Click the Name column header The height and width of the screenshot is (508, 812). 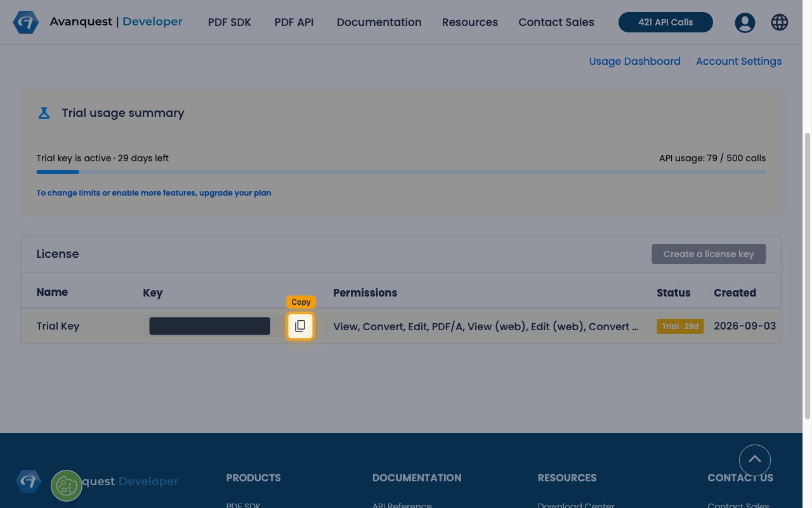[52, 292]
